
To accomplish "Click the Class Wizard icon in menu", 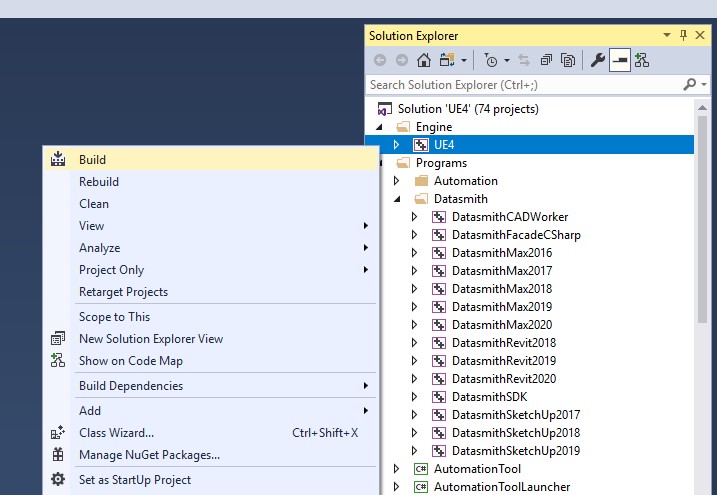I will tap(58, 433).
